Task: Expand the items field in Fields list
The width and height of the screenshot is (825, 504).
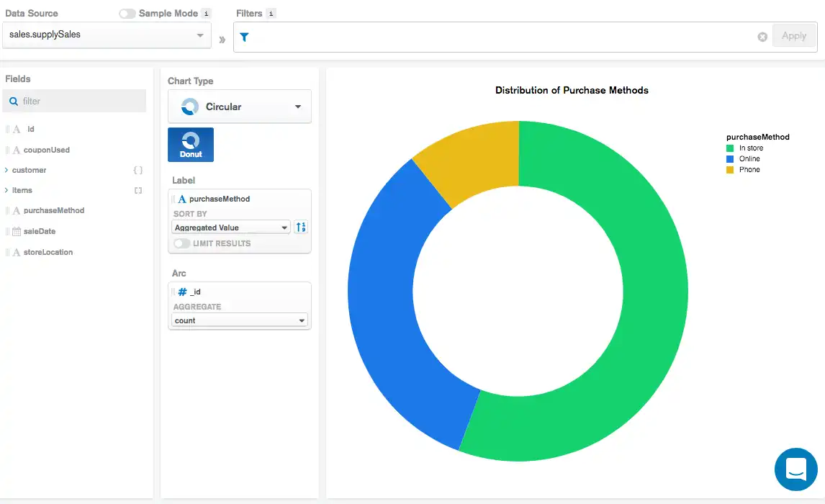Action: pos(6,190)
